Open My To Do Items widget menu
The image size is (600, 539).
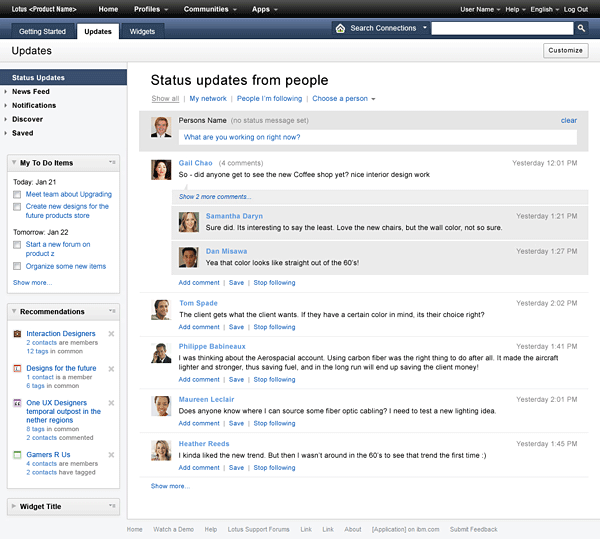112,162
